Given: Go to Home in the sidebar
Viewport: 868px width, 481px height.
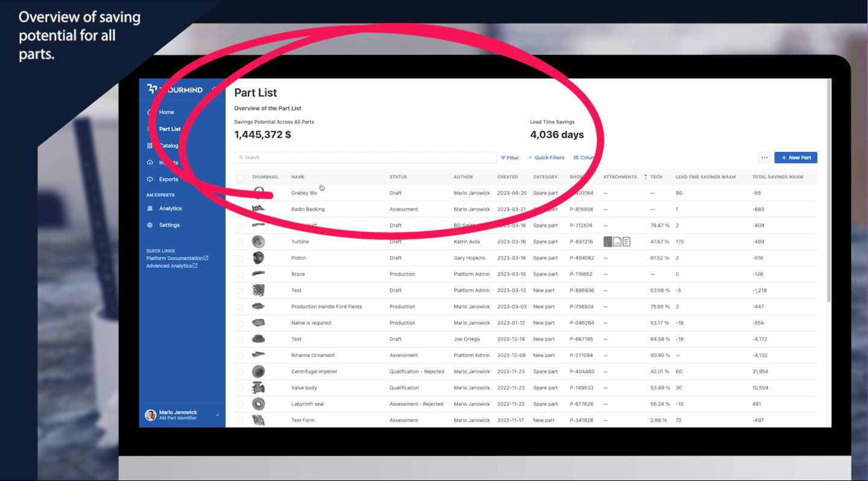Looking at the screenshot, I should (166, 112).
